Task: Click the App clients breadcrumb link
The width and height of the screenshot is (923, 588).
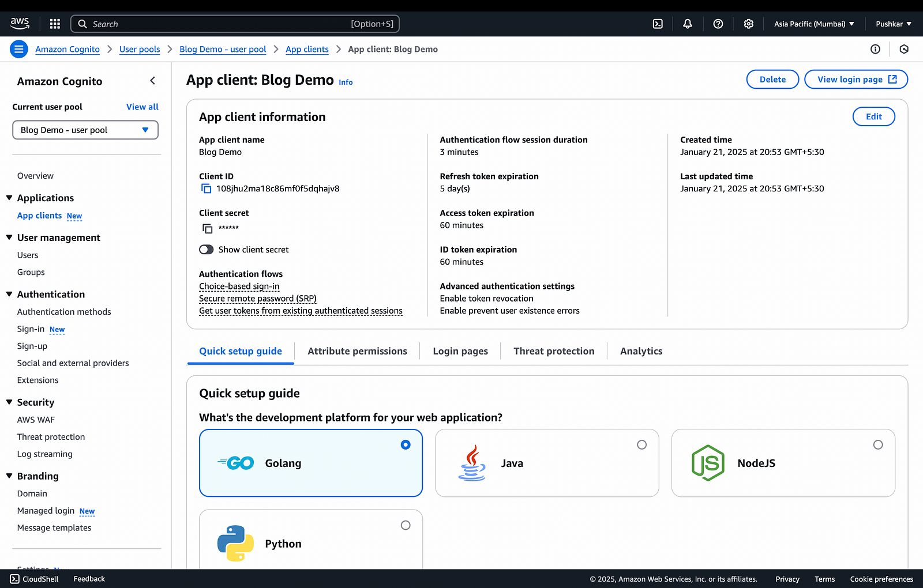Action: point(307,49)
